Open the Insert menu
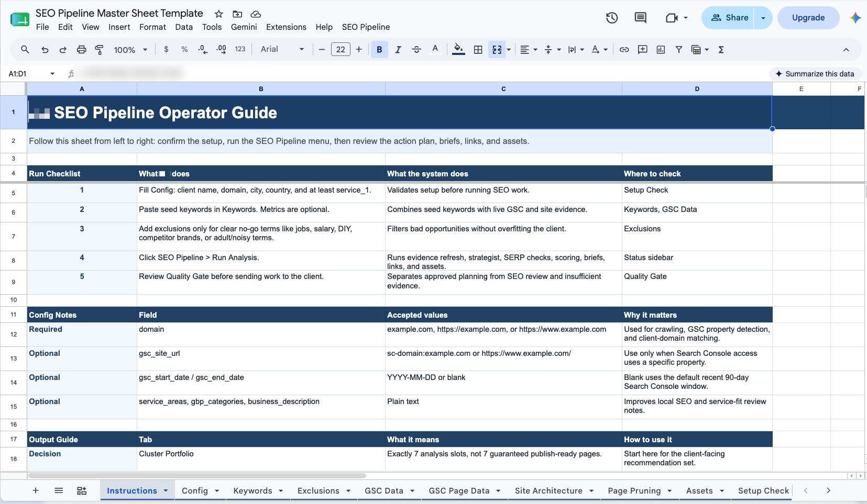The height and width of the screenshot is (504, 867). point(119,27)
